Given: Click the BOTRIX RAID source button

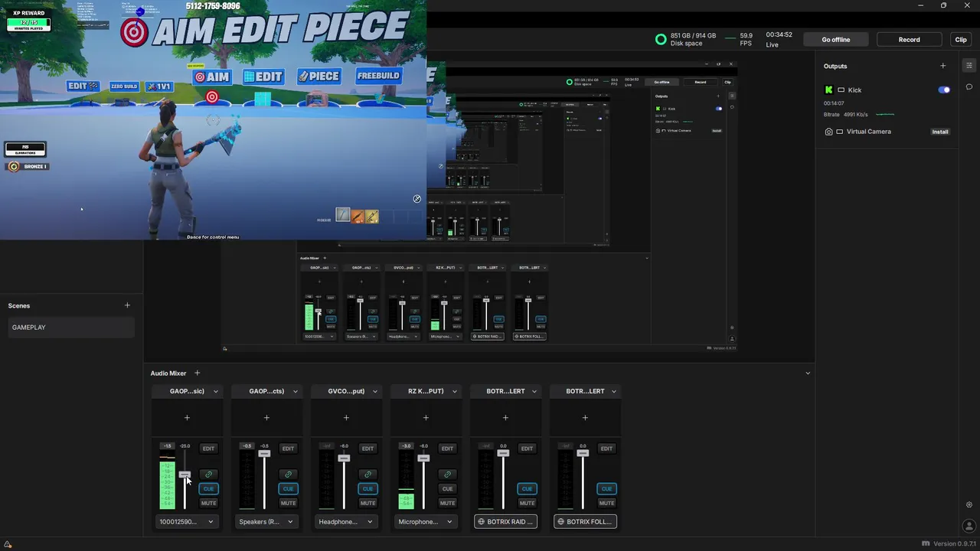Looking at the screenshot, I should [505, 522].
